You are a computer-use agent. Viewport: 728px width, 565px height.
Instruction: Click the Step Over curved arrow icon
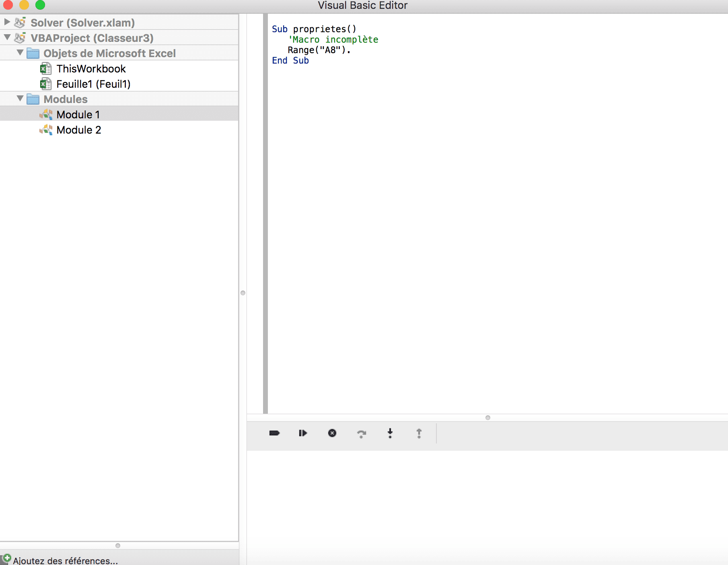coord(361,433)
